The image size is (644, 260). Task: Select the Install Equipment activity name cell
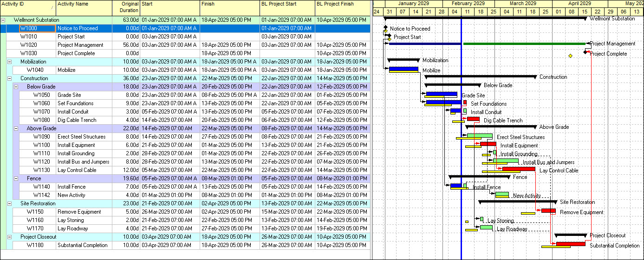pos(84,145)
